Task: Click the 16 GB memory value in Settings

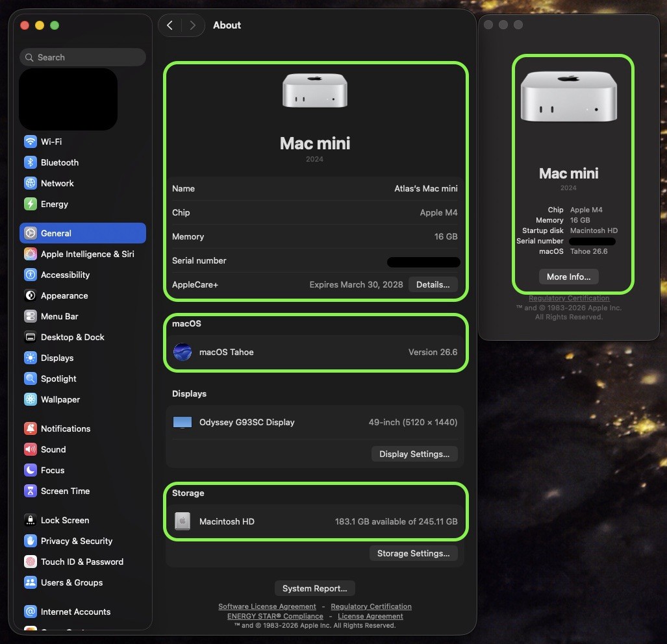Action: 446,236
